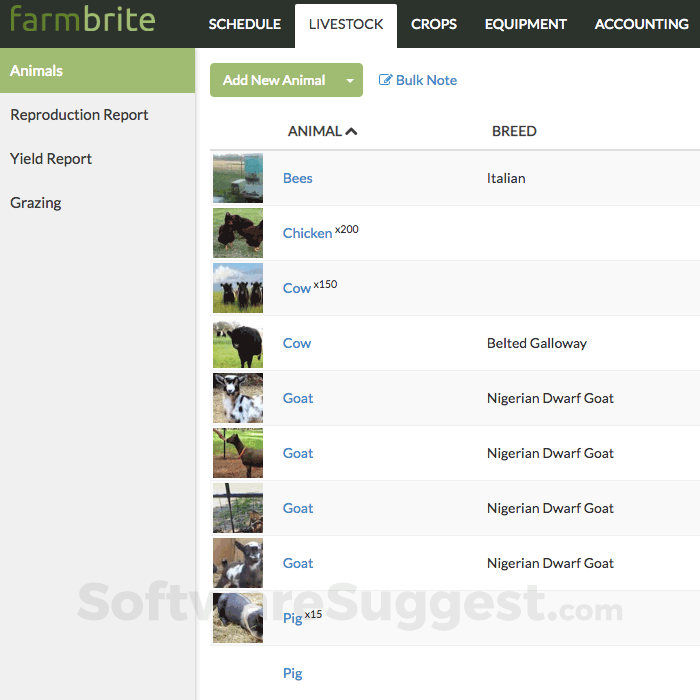The width and height of the screenshot is (700, 700).
Task: Click the Pig x15 thumbnail
Action: pos(238,618)
